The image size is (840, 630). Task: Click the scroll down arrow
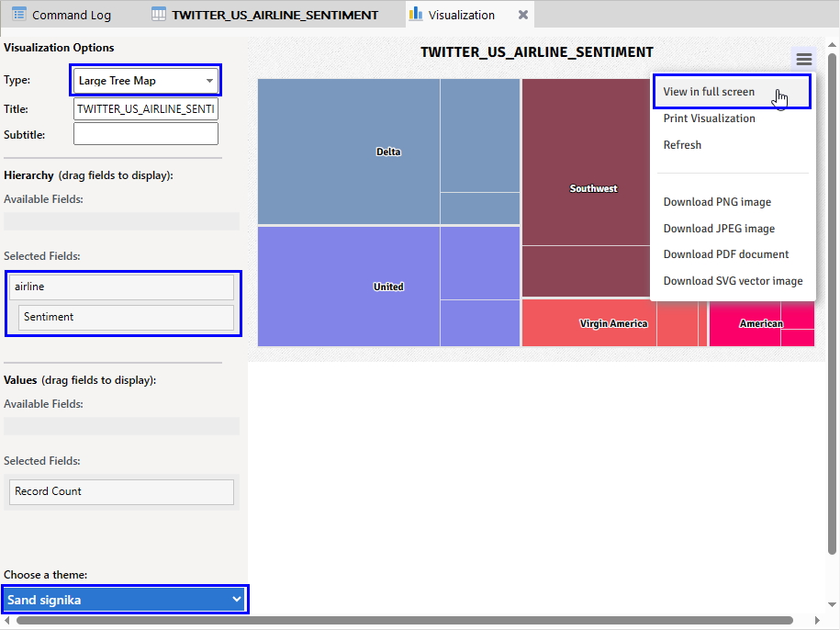832,604
